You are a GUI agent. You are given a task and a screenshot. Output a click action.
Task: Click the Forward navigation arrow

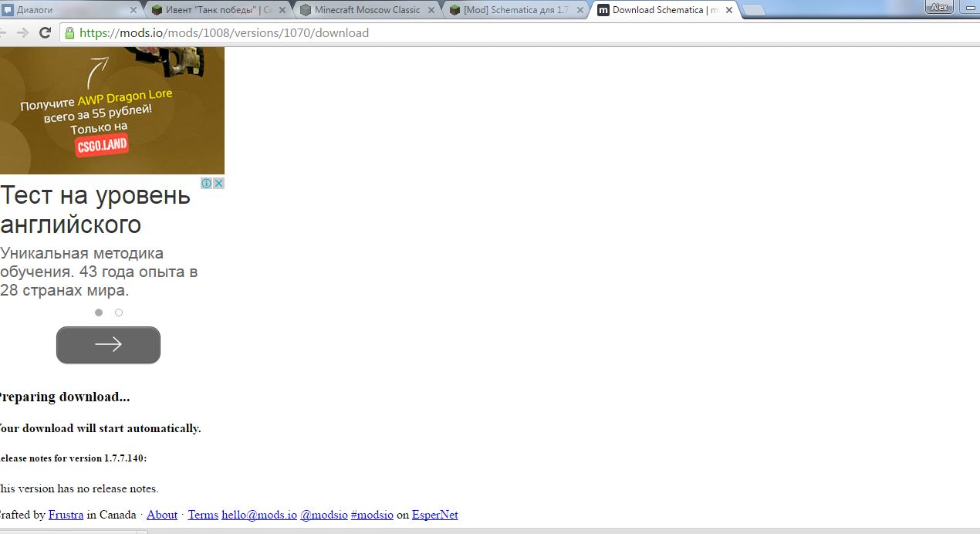click(22, 33)
